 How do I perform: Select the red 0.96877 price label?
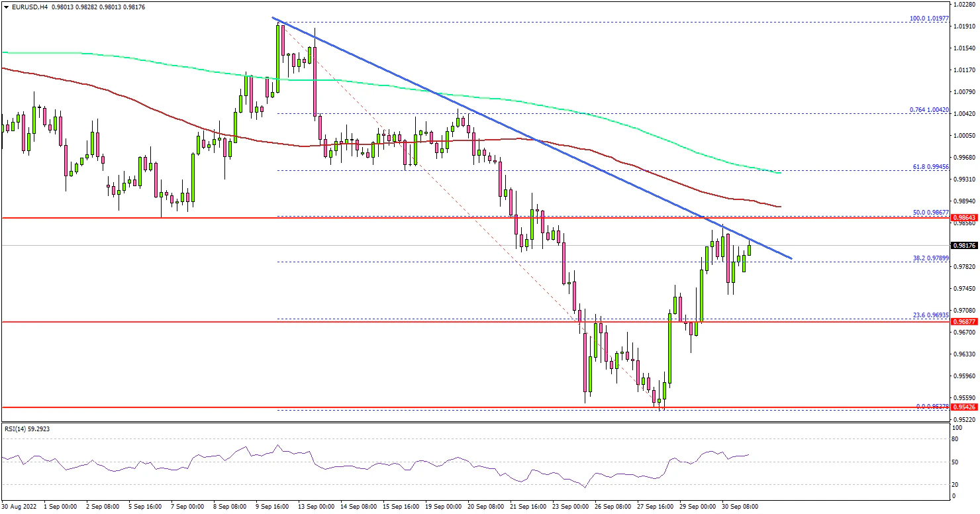(962, 322)
